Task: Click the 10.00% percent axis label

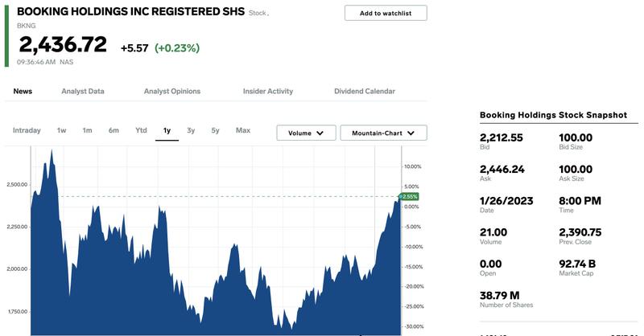Action: pyautogui.click(x=413, y=166)
